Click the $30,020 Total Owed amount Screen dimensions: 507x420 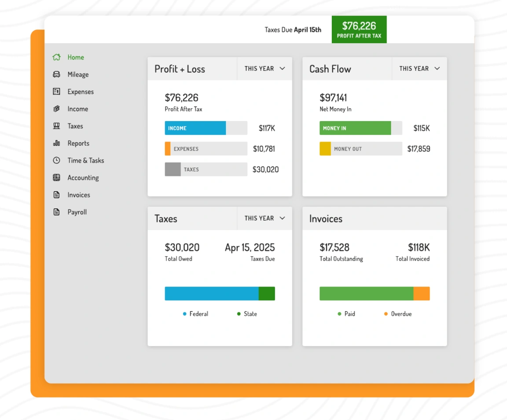[182, 247]
